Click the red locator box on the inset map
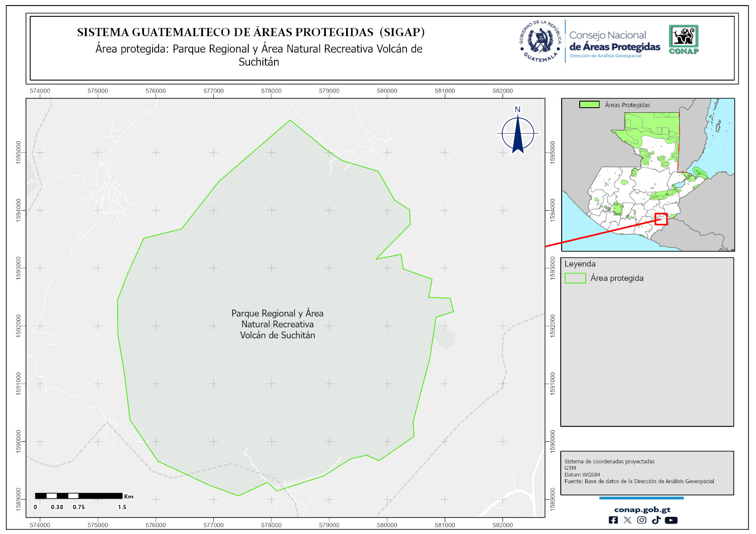The width and height of the screenshot is (756, 534). (661, 219)
